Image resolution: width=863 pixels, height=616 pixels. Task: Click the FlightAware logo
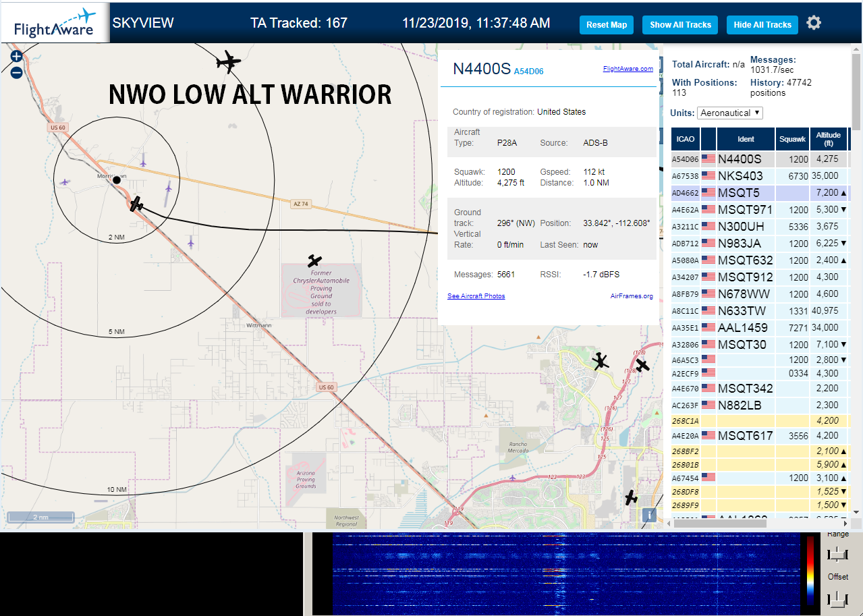tap(55, 22)
